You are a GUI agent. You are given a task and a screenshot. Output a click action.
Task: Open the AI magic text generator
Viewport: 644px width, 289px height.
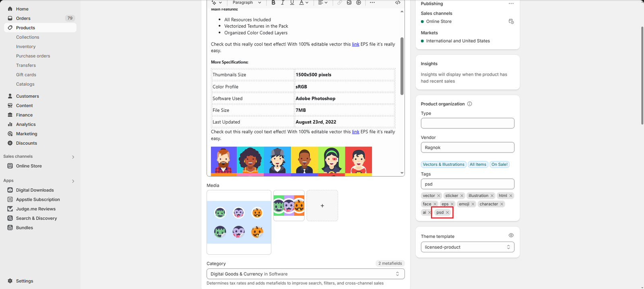[217, 2]
